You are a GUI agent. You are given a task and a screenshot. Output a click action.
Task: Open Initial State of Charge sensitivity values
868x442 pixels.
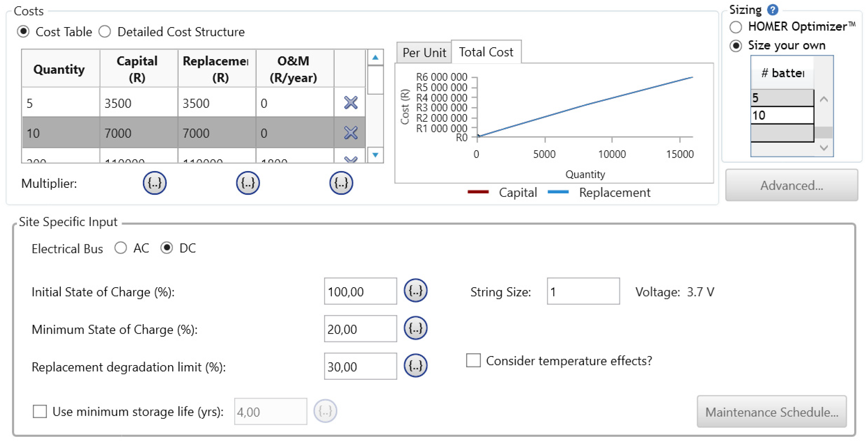click(416, 291)
